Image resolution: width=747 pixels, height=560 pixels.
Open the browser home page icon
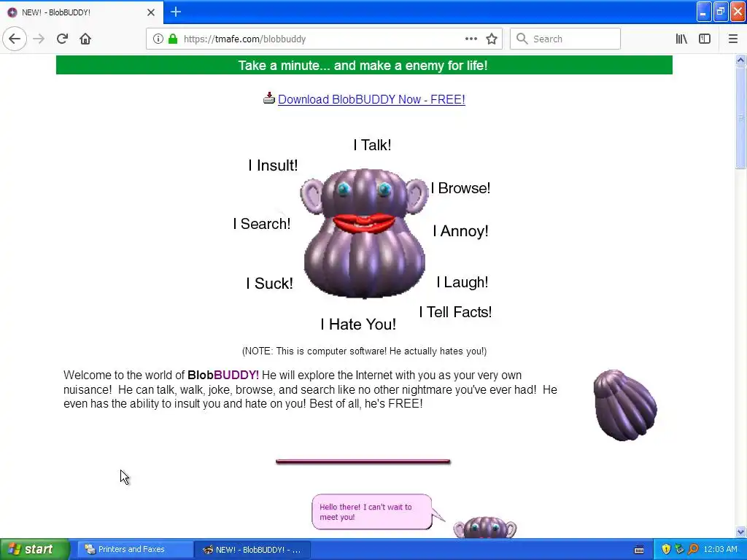[85, 39]
